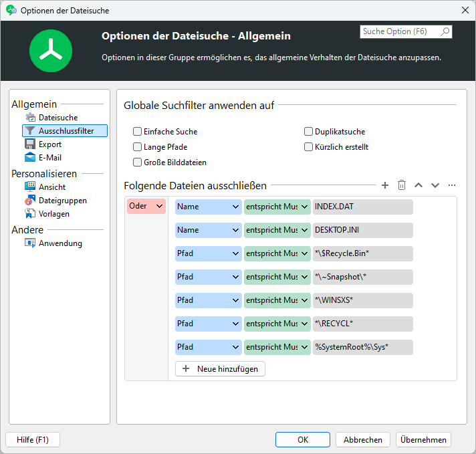The height and width of the screenshot is (454, 476).
Task: Move filter down with the down arrow
Action: [435, 185]
